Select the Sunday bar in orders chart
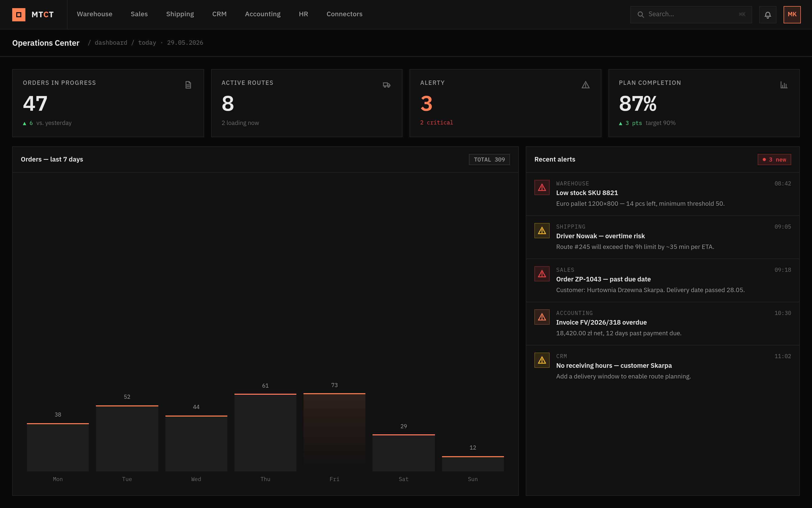Image resolution: width=812 pixels, height=508 pixels. point(473,464)
